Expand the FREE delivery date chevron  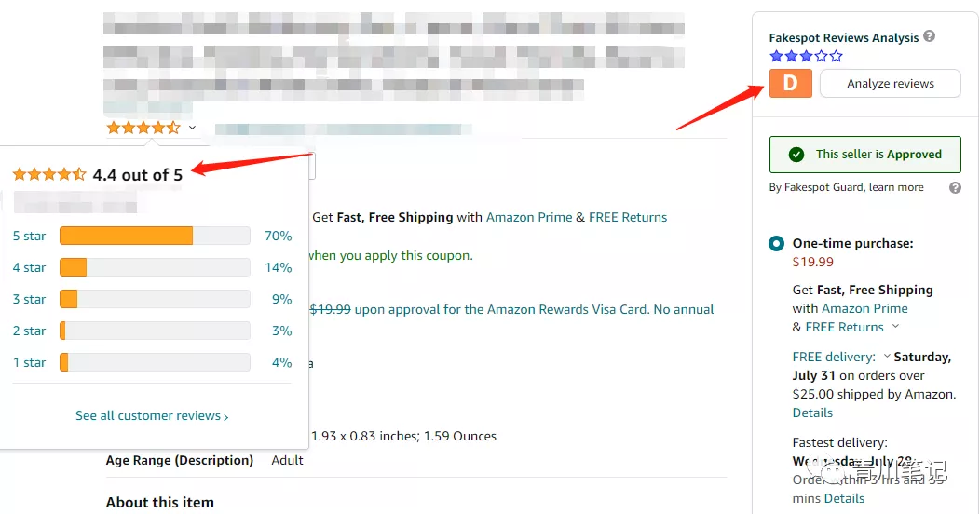pos(886,356)
